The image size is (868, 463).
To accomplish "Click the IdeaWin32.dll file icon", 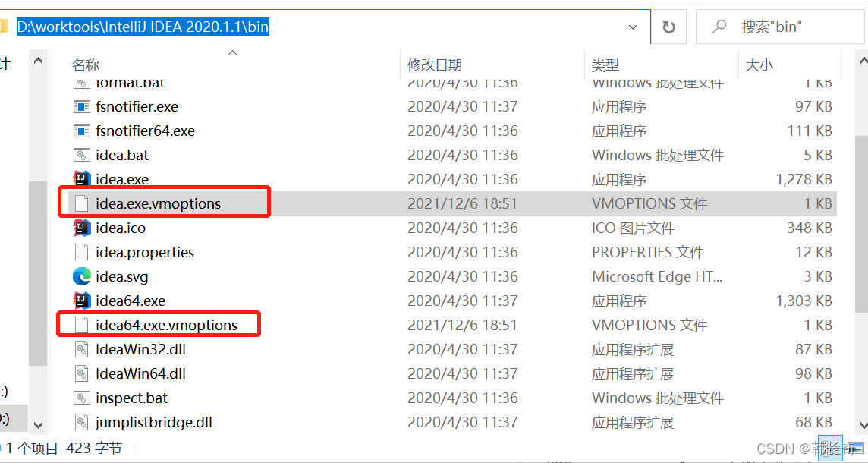I will 82,349.
